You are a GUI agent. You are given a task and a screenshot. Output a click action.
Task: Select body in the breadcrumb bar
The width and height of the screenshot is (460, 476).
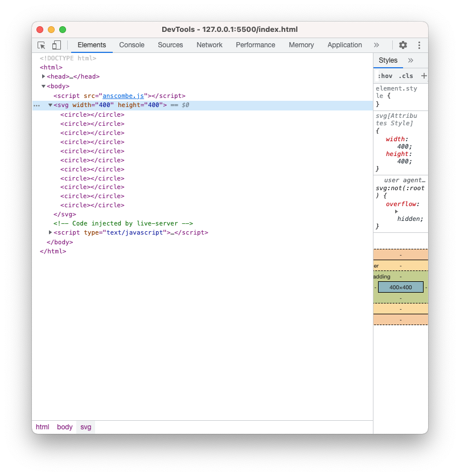65,427
